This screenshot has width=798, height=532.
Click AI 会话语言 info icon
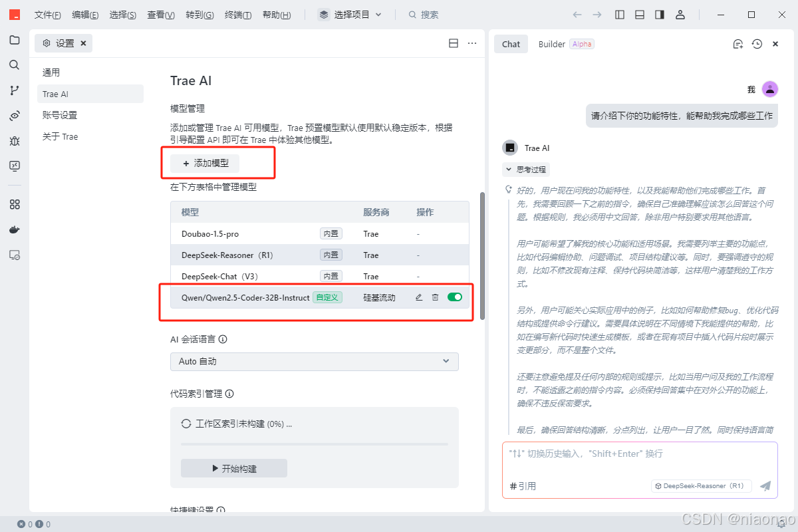click(223, 339)
